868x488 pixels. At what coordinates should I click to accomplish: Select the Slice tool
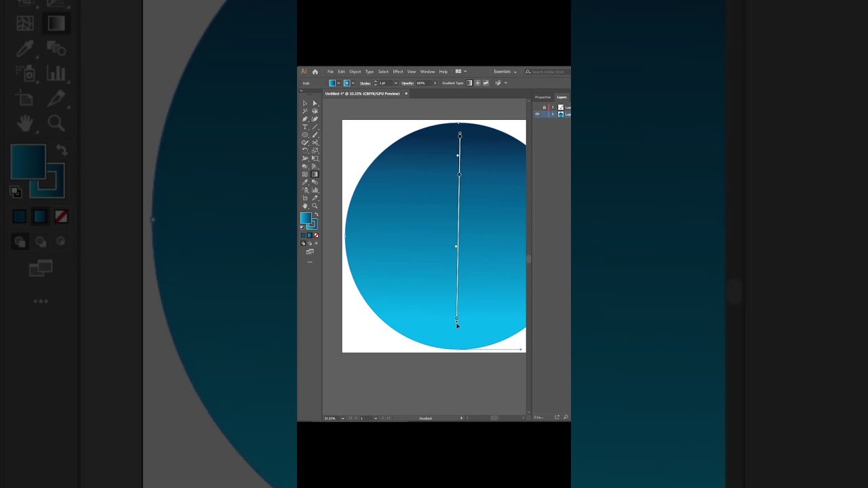(x=315, y=198)
